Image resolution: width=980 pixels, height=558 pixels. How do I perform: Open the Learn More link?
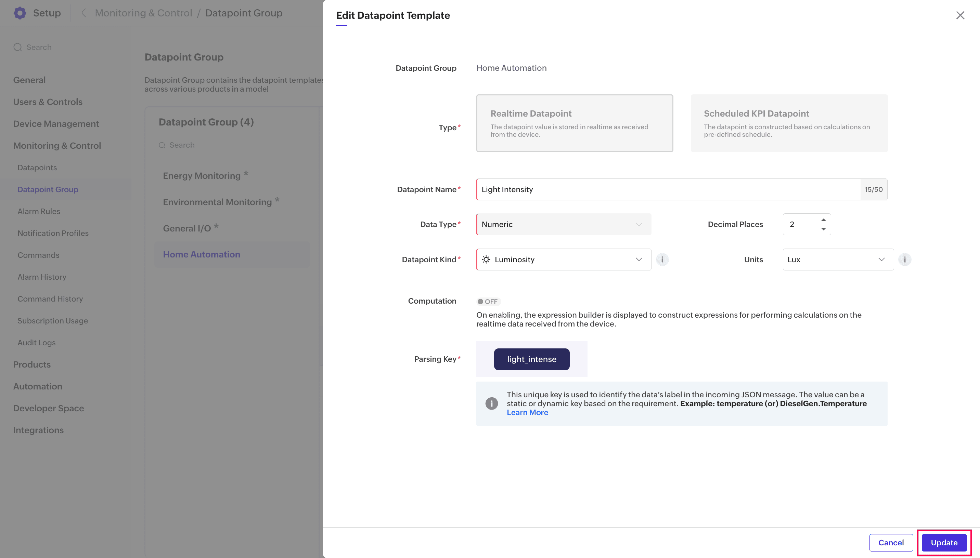tap(527, 412)
